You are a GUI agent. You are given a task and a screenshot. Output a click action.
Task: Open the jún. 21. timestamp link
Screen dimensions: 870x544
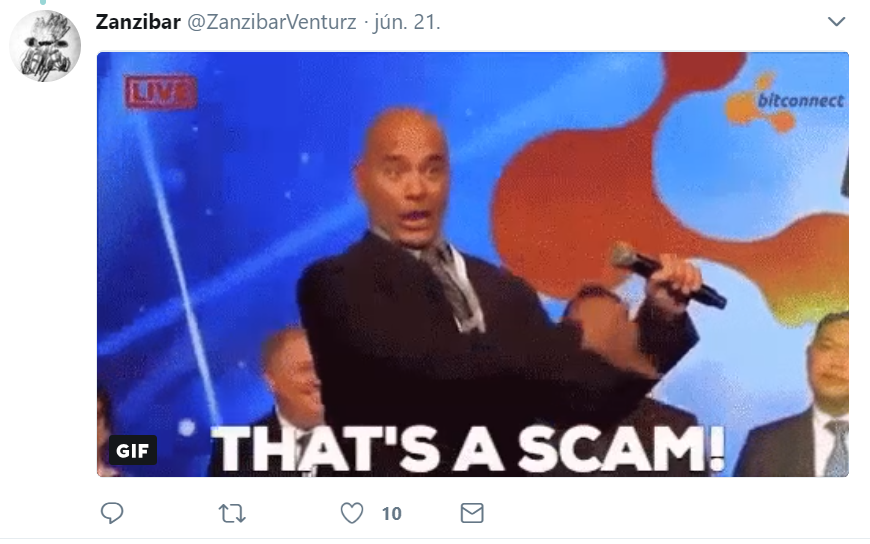pyautogui.click(x=407, y=22)
